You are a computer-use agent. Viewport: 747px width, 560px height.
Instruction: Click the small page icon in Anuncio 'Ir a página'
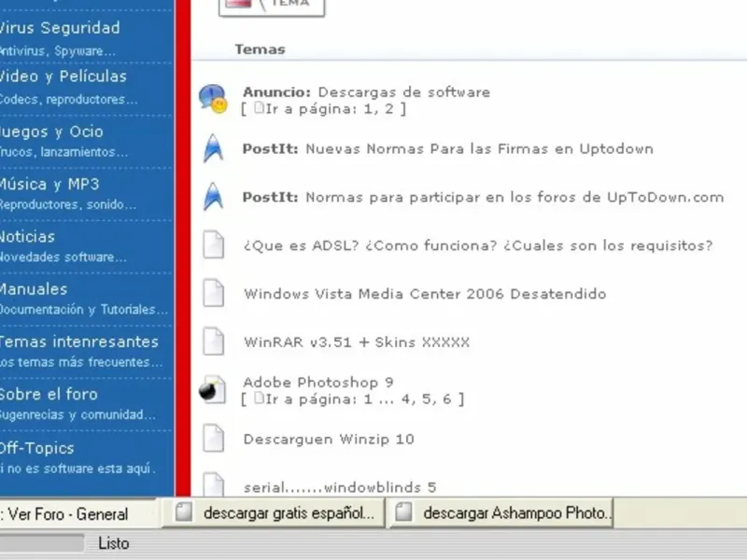coord(259,108)
